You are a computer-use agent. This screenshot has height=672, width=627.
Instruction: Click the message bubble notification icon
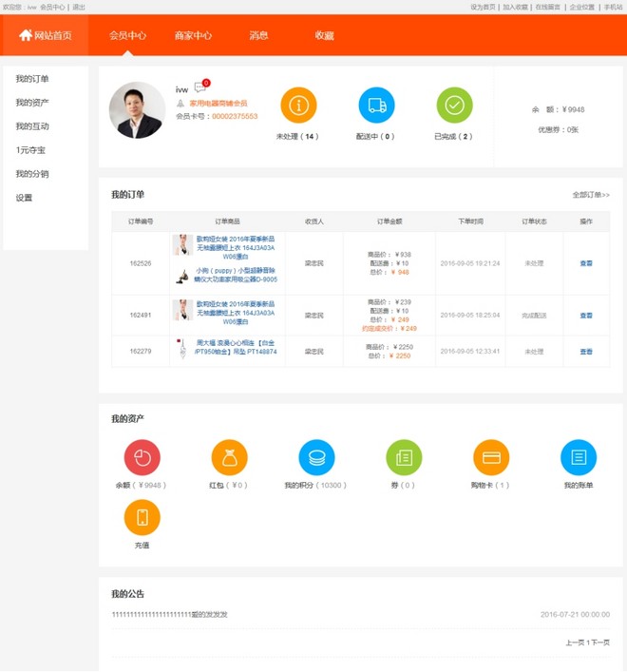[199, 87]
